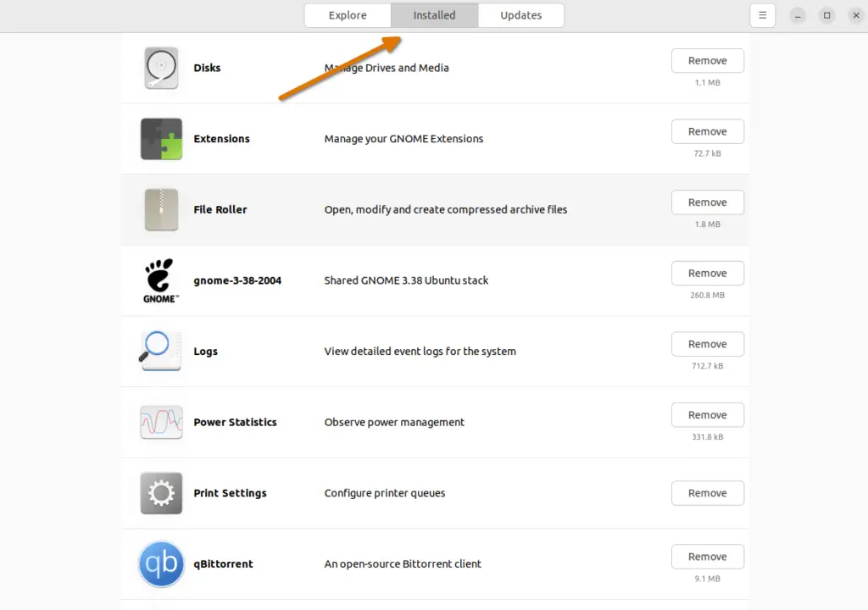This screenshot has height=610, width=868.
Task: Open the application hamburger menu
Action: click(x=761, y=15)
